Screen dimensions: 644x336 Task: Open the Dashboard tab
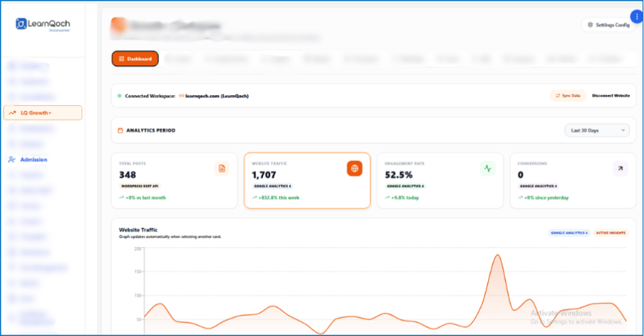[x=135, y=58]
